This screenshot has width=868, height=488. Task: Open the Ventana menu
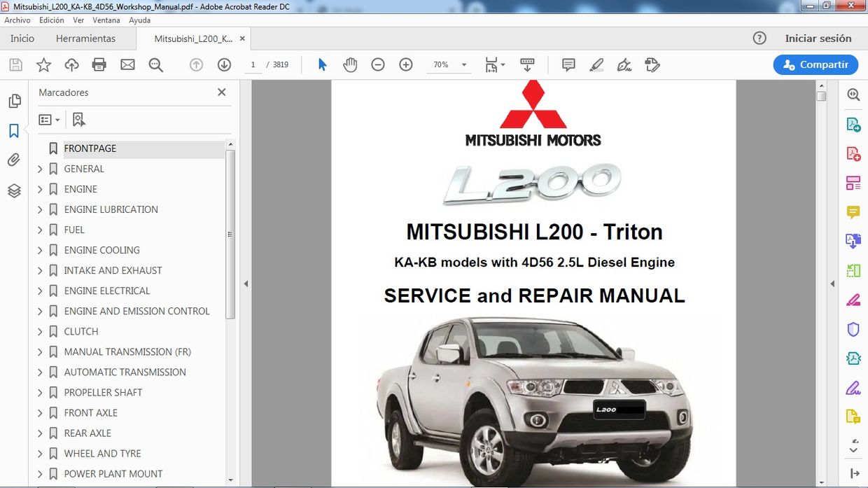click(106, 20)
